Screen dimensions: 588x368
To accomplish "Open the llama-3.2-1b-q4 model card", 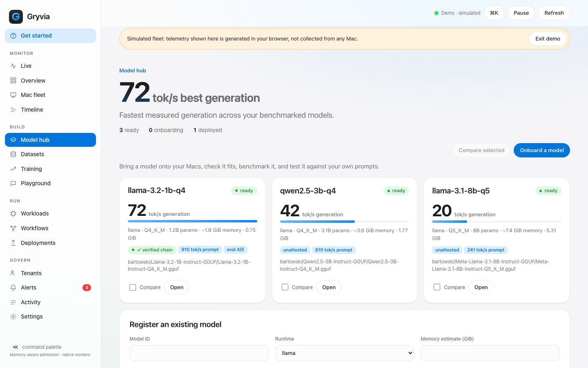I will [177, 287].
